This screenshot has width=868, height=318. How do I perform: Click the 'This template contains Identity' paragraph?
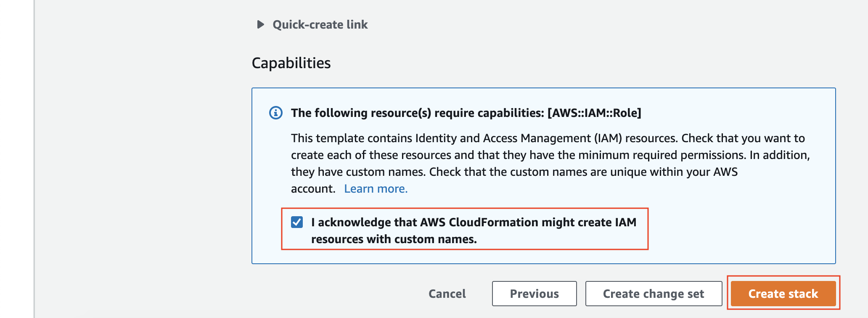[550, 163]
